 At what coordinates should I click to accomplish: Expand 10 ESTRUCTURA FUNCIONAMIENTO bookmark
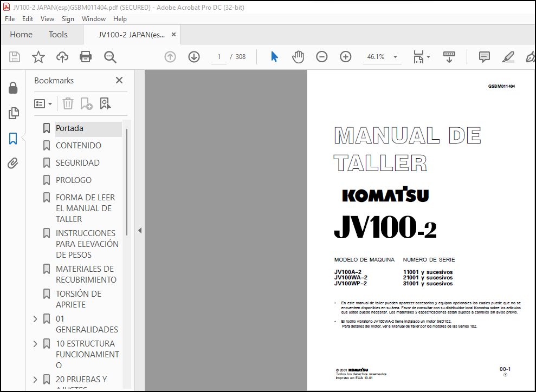click(35, 343)
